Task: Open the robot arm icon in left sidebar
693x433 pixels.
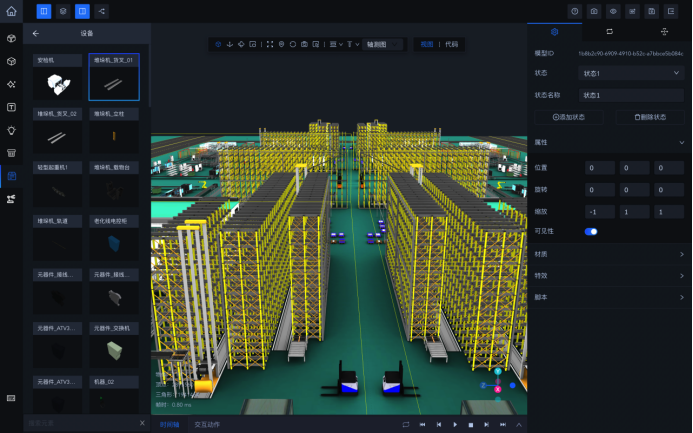Action: pyautogui.click(x=11, y=199)
